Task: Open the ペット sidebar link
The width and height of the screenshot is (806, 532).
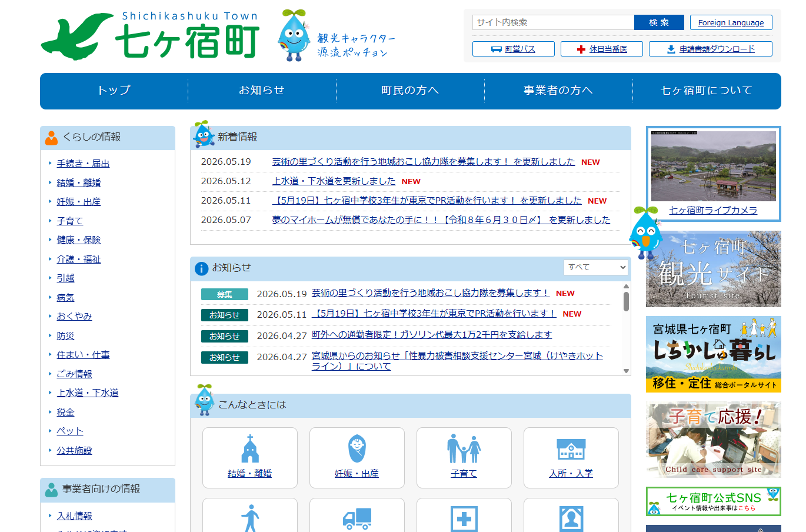Action: [x=70, y=431]
